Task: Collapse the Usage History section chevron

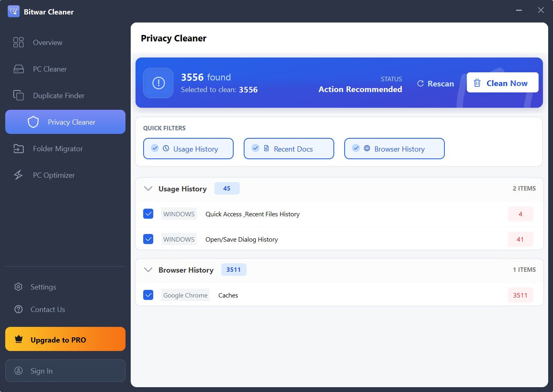Action: click(148, 189)
